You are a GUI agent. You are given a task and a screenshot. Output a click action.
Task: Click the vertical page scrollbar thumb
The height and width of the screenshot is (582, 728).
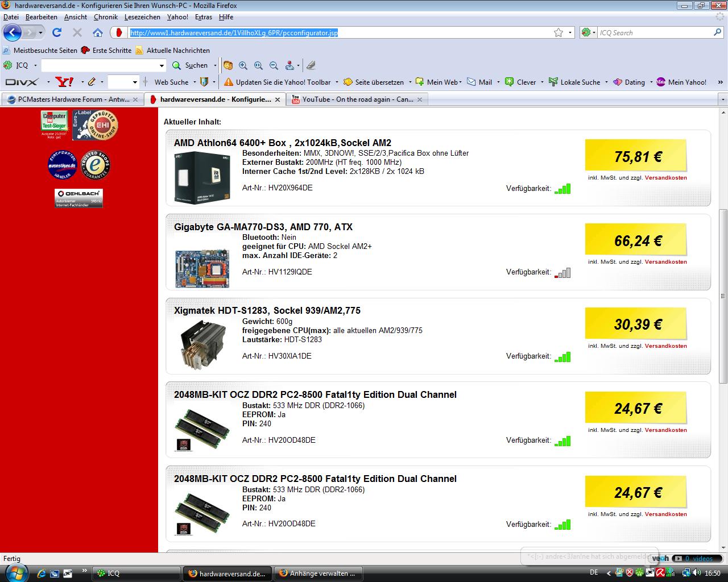(x=723, y=296)
